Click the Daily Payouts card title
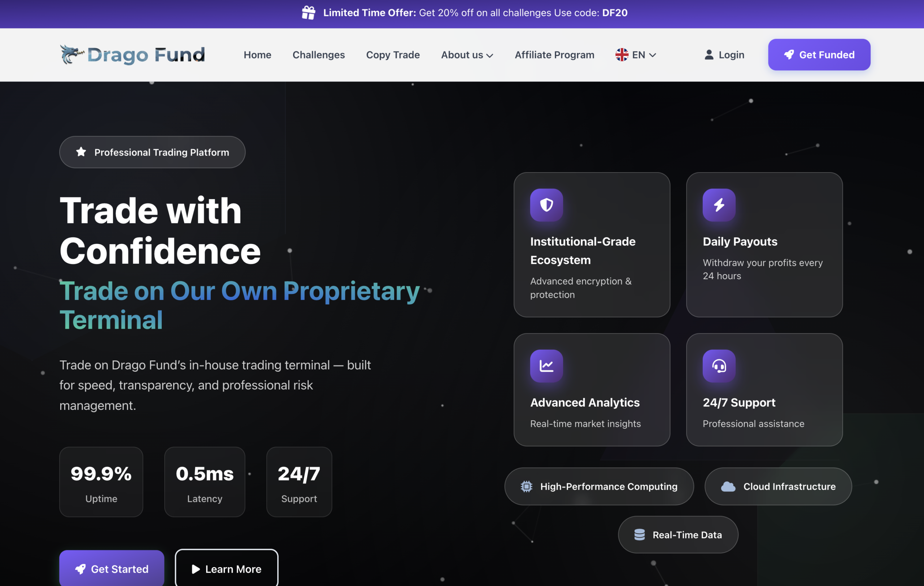 tap(740, 241)
